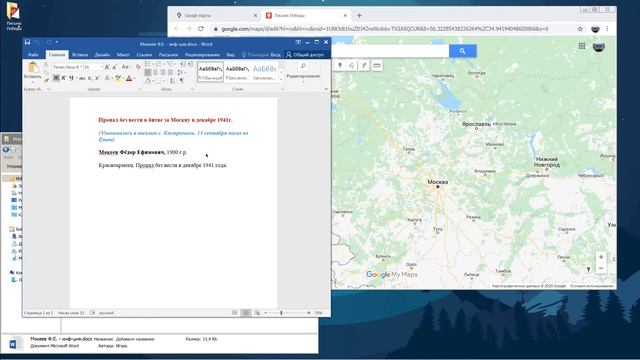Click the numbered list icon in Word
640x360 pixels.
click(x=158, y=64)
